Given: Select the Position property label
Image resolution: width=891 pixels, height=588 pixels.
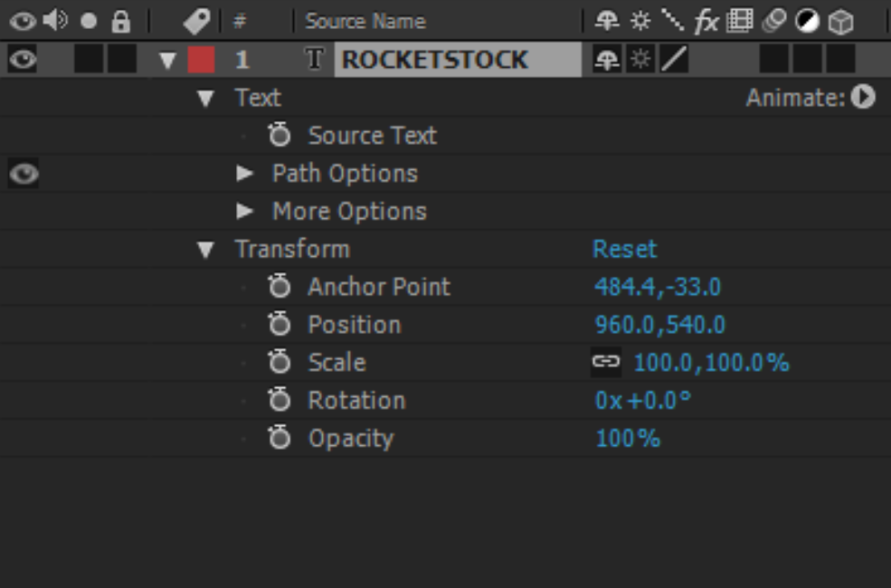Looking at the screenshot, I should coord(355,325).
